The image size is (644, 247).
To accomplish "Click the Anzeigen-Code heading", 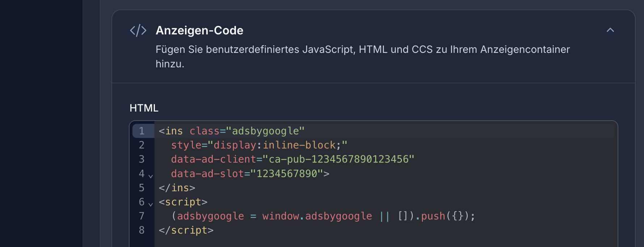I will tap(199, 30).
